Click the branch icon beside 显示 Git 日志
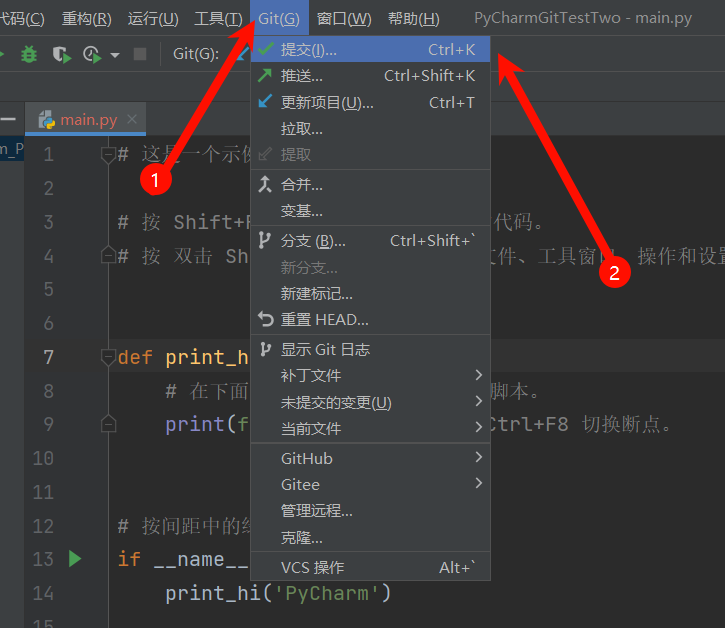Screen dimensions: 725x628 pyautogui.click(x=265, y=349)
